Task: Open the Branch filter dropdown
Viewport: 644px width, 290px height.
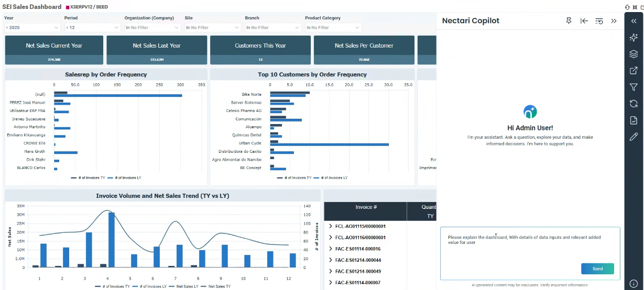Action: pos(274,27)
